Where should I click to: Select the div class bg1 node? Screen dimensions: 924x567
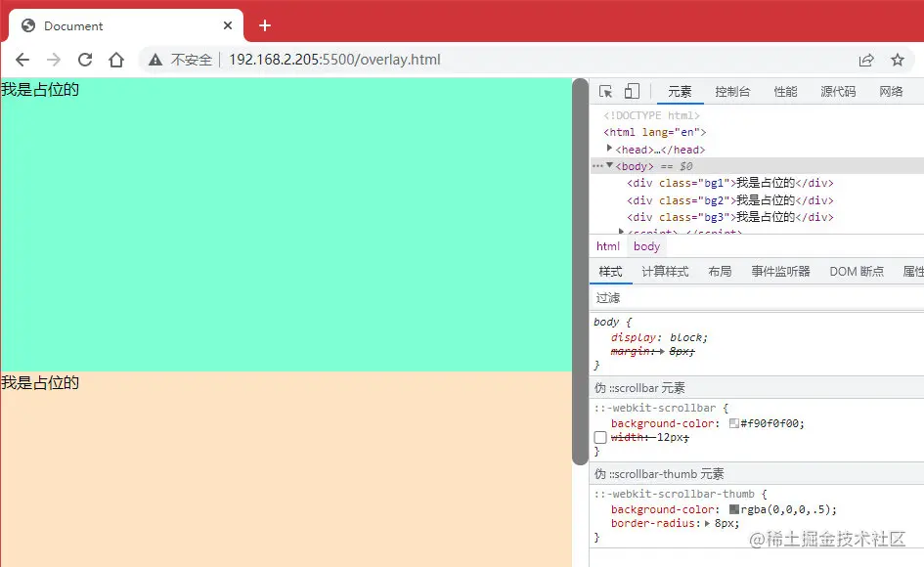[730, 184]
